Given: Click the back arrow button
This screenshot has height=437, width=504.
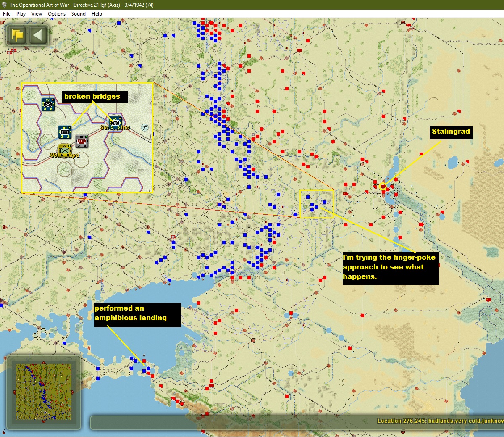Looking at the screenshot, I should coord(38,35).
